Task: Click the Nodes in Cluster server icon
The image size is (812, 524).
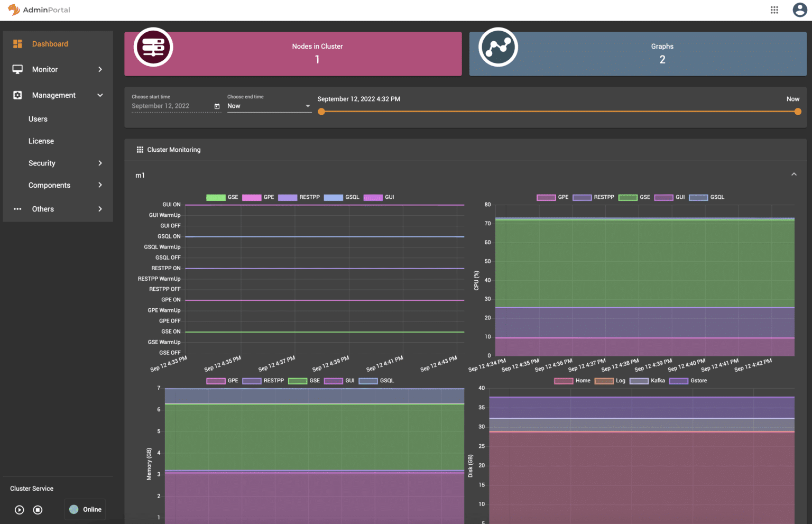Action: [x=153, y=47]
